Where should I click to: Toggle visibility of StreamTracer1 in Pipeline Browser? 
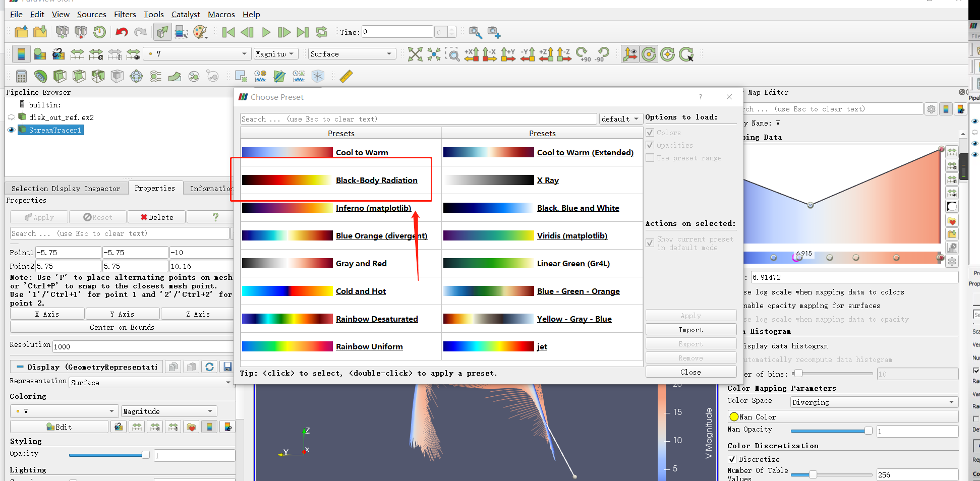pyautogui.click(x=11, y=130)
